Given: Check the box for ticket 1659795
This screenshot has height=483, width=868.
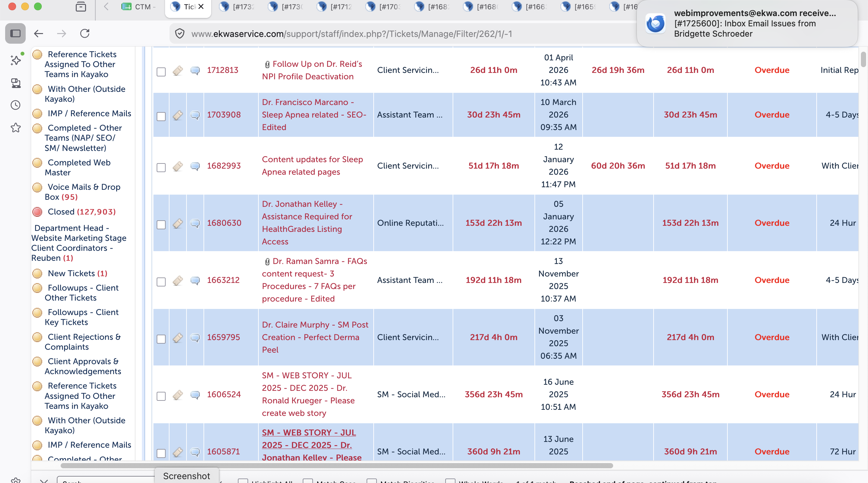Looking at the screenshot, I should 161,339.
